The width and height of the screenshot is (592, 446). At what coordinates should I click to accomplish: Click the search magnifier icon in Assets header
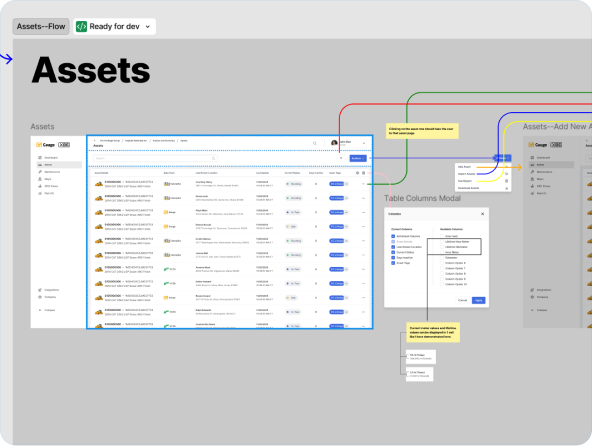(x=314, y=143)
